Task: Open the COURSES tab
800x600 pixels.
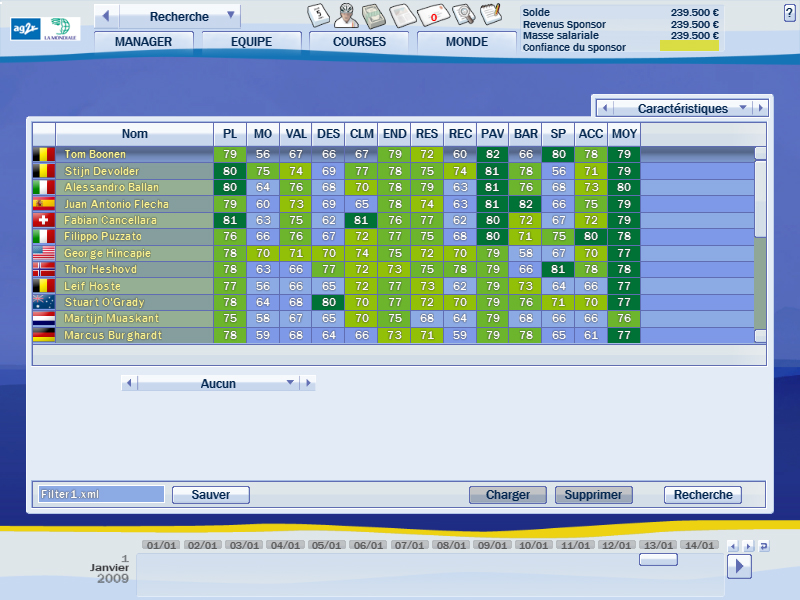Action: [x=359, y=42]
